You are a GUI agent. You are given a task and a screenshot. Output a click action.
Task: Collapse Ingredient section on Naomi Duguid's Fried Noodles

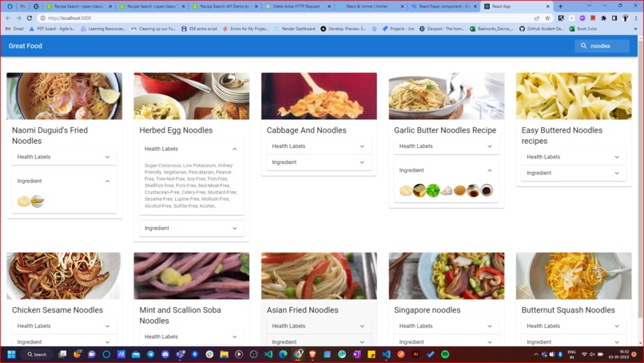(x=64, y=181)
